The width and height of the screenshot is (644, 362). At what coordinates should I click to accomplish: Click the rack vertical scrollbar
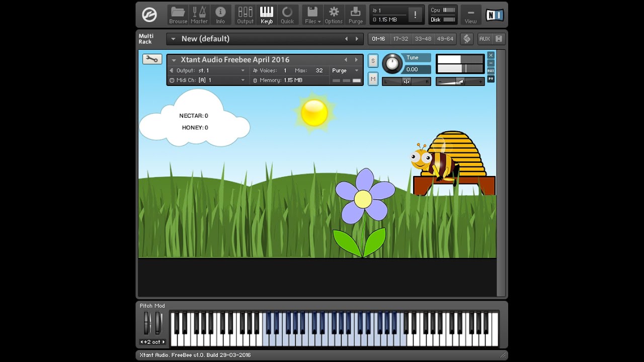pyautogui.click(x=501, y=172)
